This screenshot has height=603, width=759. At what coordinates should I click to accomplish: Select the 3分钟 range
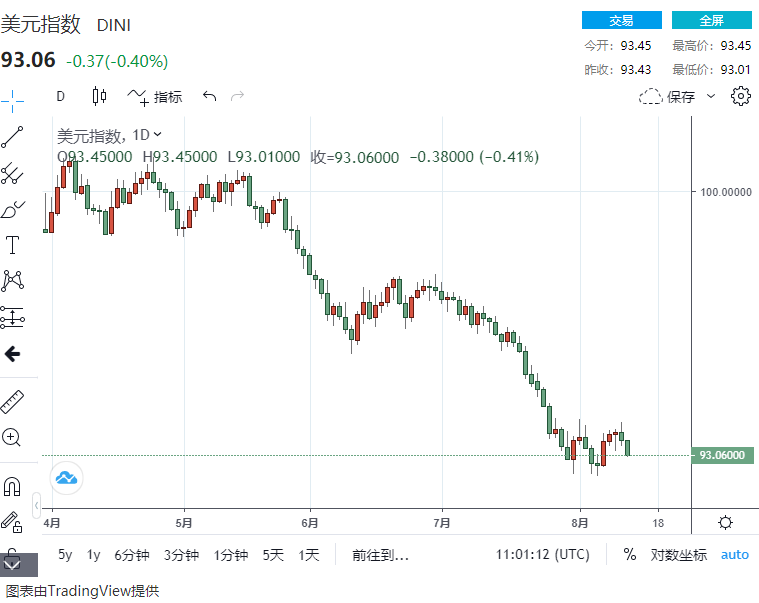click(x=181, y=555)
